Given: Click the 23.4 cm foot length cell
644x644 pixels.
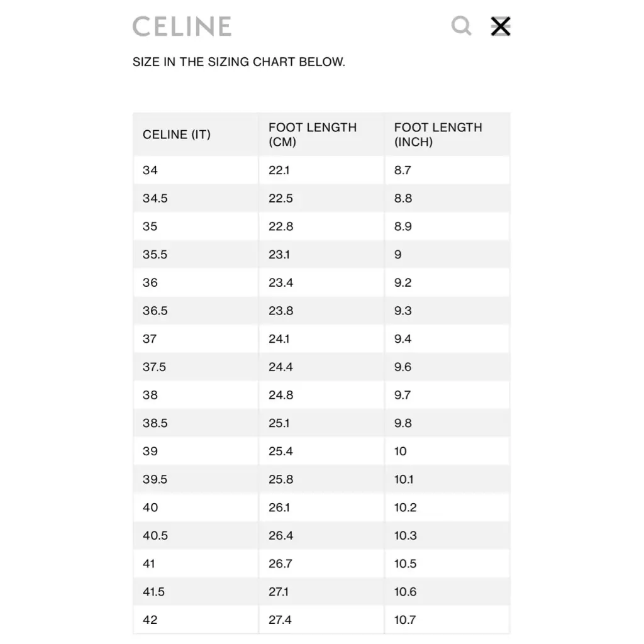Looking at the screenshot, I should tap(281, 282).
